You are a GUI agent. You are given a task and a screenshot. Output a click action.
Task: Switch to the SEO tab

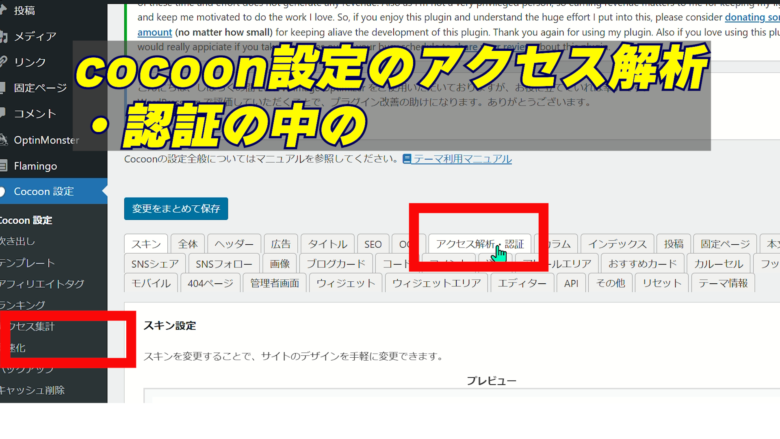pyautogui.click(x=373, y=244)
